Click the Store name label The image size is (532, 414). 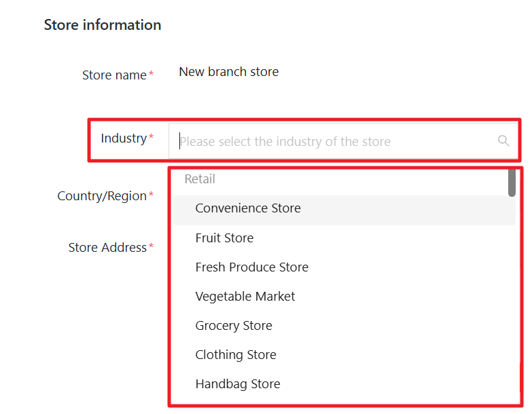point(114,75)
